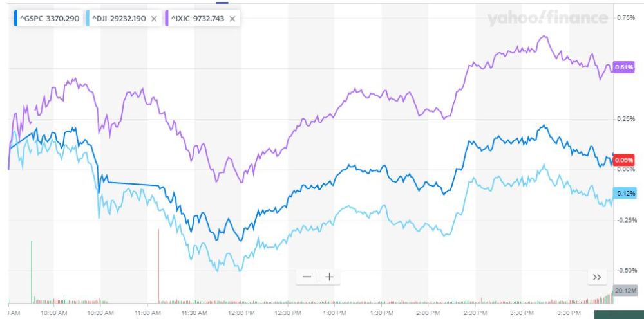This screenshot has height=319, width=644.
Task: Select the ^IXIC 9732.743 legend chip
Action: [200, 19]
